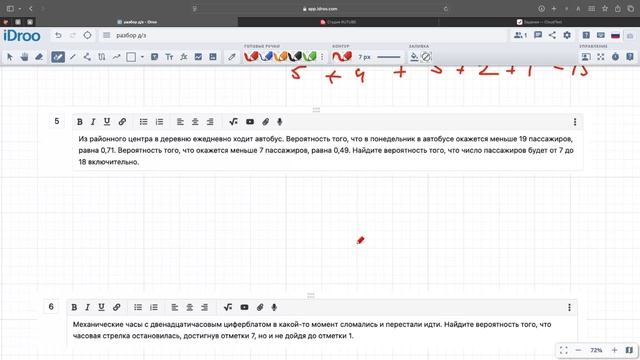
Task: Insert link in task 5 editor
Action: click(x=122, y=122)
